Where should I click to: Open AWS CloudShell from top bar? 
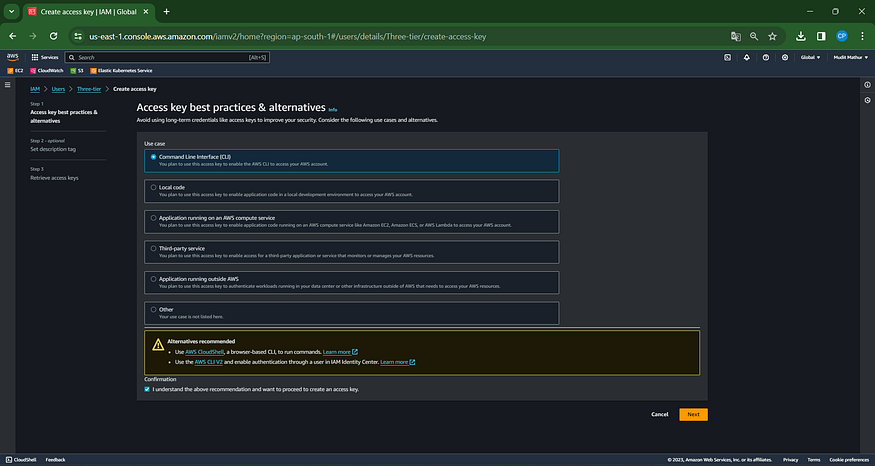pyautogui.click(x=728, y=57)
